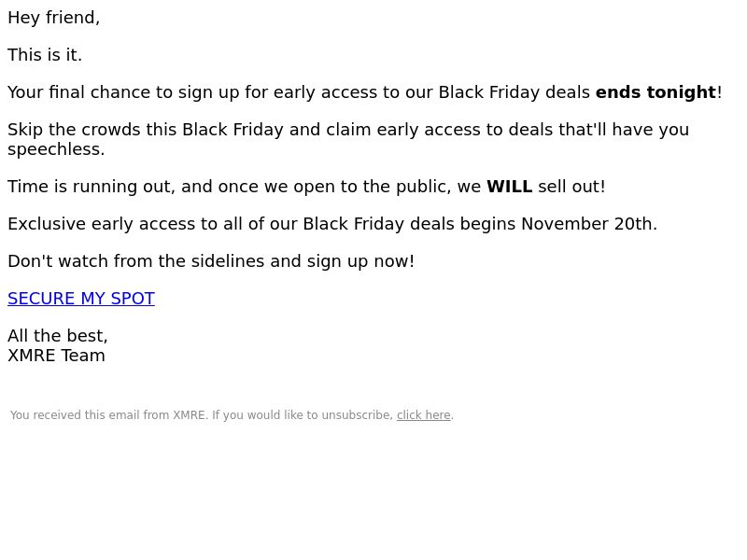Select the bold 'ends tonight' text

click(x=656, y=92)
